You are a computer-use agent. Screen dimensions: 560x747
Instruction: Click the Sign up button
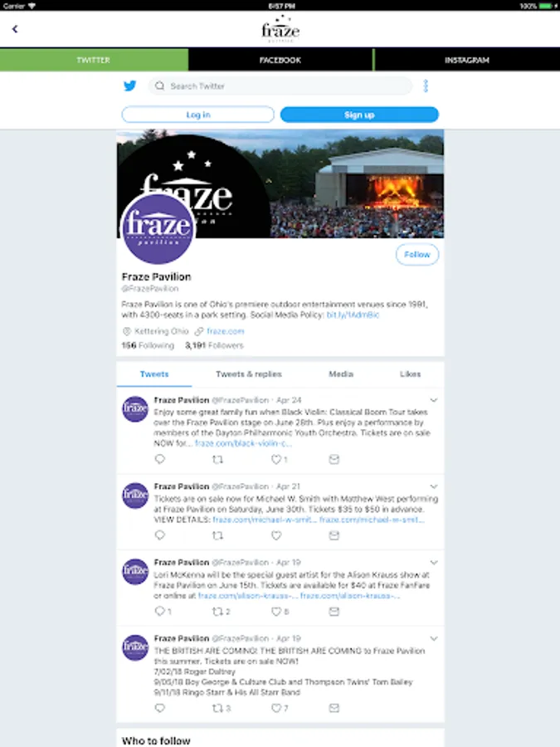pos(359,115)
